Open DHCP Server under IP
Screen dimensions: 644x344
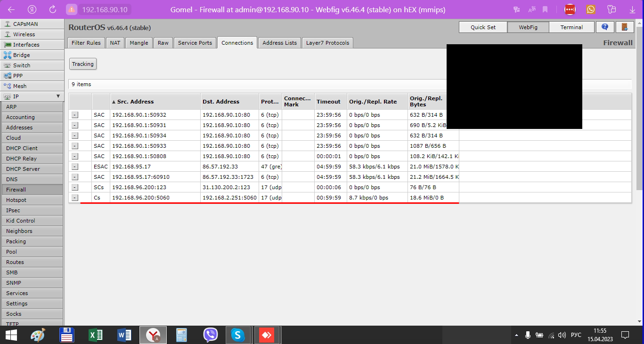point(32,169)
